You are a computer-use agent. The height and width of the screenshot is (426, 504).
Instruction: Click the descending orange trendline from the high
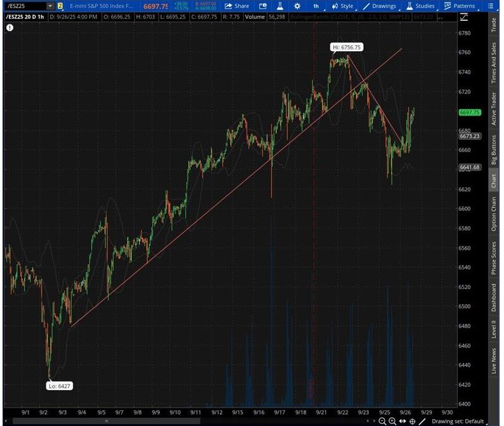click(375, 100)
